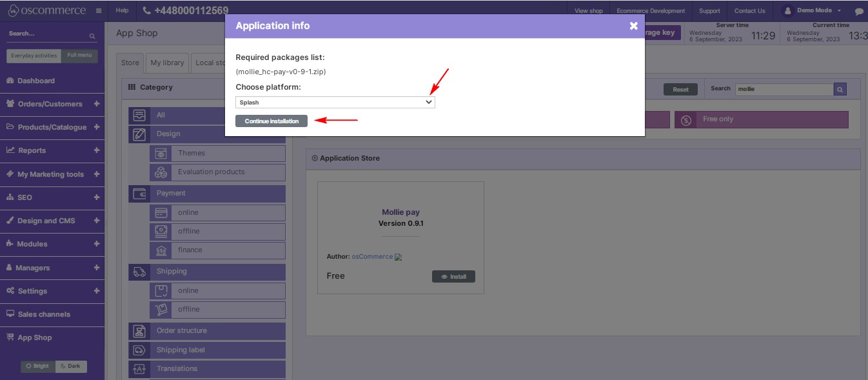Screen dimensions: 868x380
Task: Click Continue installation button
Action: tap(271, 121)
